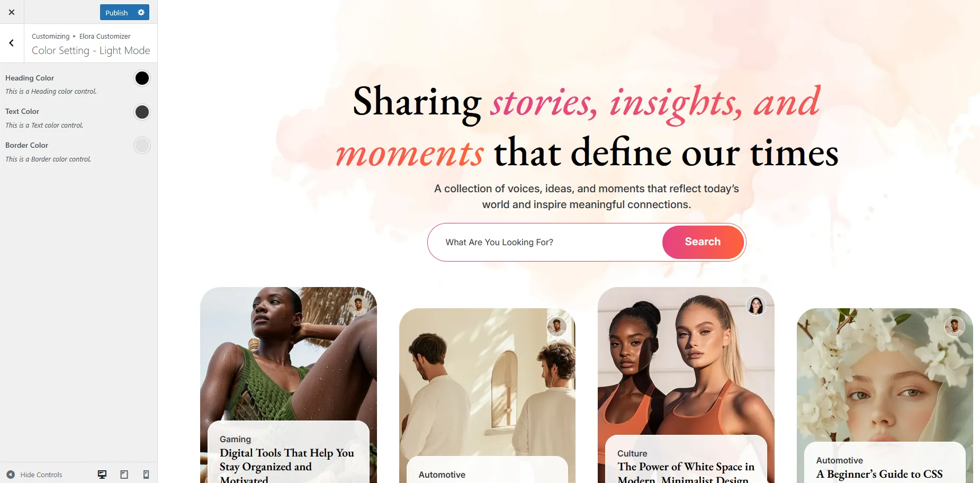Focus the What Are You Looking For field

(x=545, y=242)
